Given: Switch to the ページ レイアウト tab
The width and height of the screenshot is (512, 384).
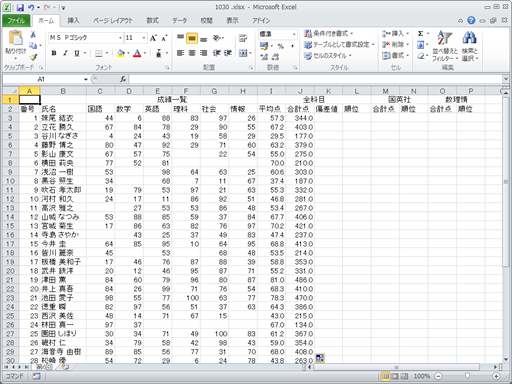Looking at the screenshot, I should click(113, 21).
